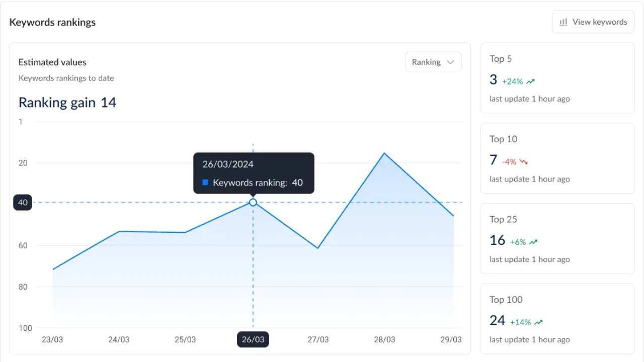
Task: Click the red downward trend icon for Top 10
Action: click(524, 161)
